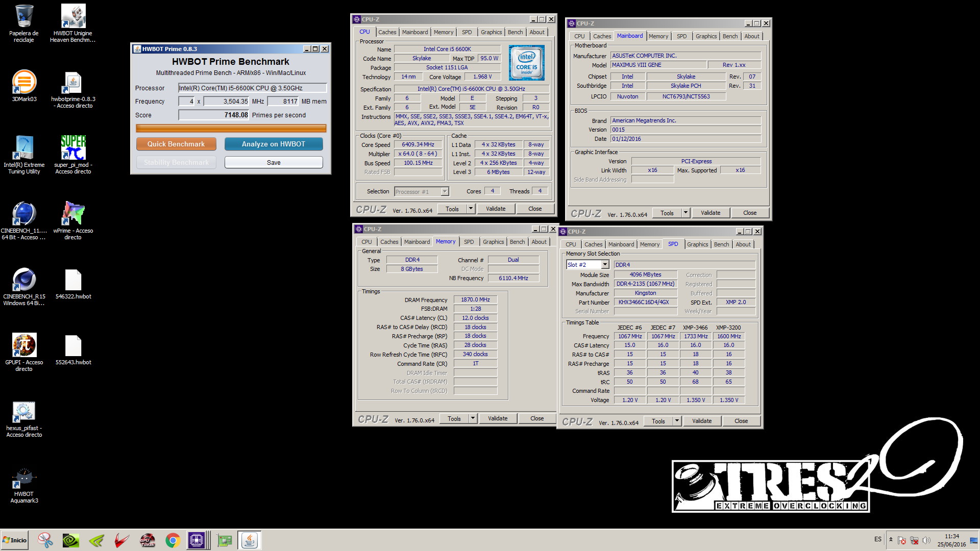Click Close in the Memory tab CPU-Z window
Viewport: 980px width, 551px height.
[537, 418]
